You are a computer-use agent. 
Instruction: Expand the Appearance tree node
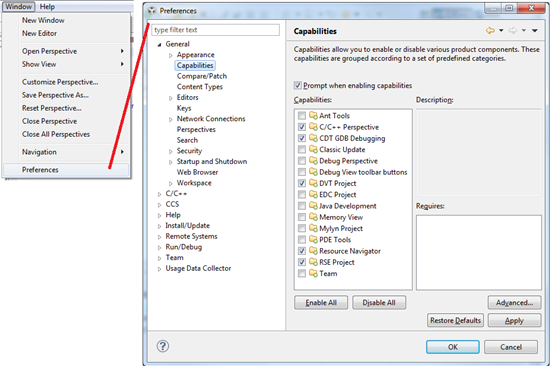pyautogui.click(x=170, y=55)
